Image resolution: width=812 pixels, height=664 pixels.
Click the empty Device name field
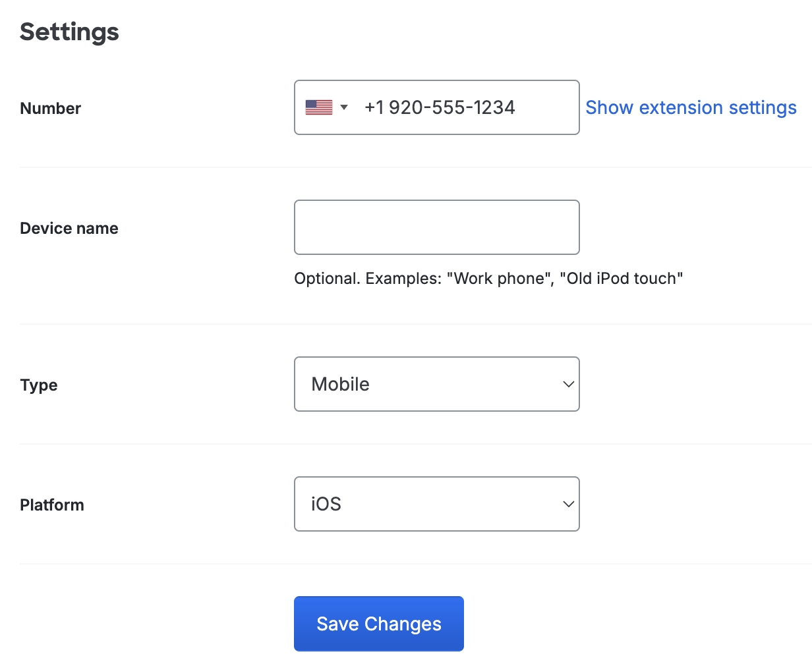pyautogui.click(x=436, y=227)
